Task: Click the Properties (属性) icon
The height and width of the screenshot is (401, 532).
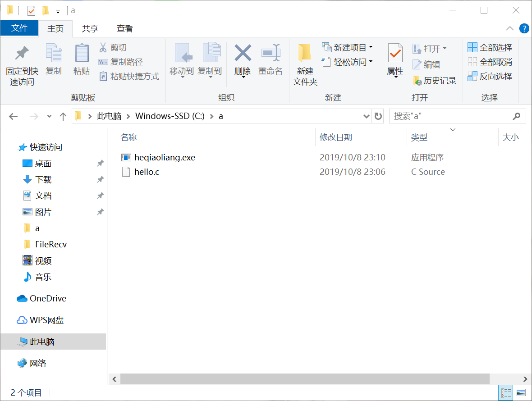Action: pyautogui.click(x=395, y=53)
